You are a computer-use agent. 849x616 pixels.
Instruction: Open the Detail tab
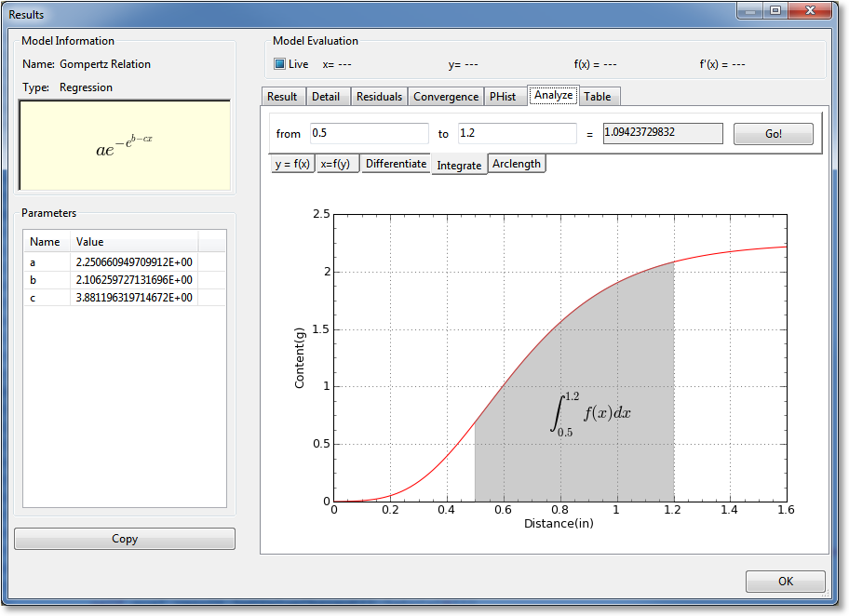(326, 97)
